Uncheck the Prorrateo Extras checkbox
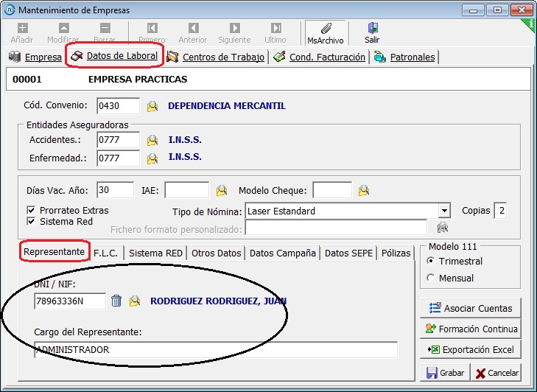Screen dimensions: 537x392 tap(31, 210)
